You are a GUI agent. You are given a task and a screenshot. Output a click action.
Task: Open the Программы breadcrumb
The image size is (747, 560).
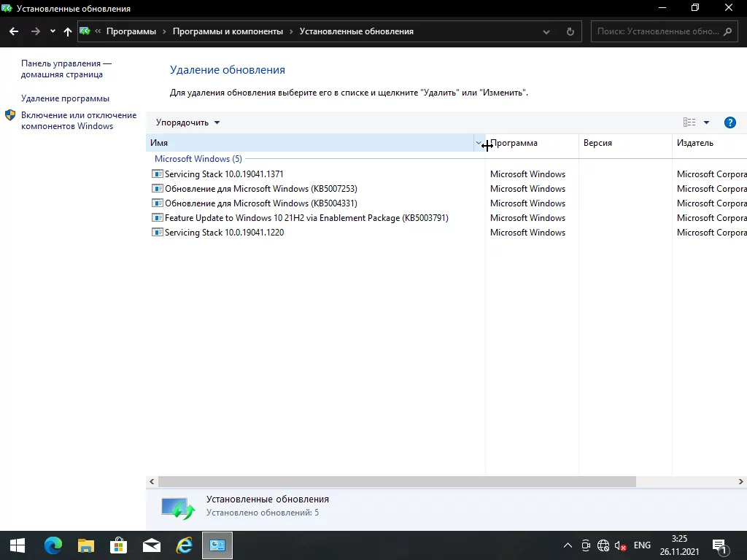pyautogui.click(x=131, y=31)
